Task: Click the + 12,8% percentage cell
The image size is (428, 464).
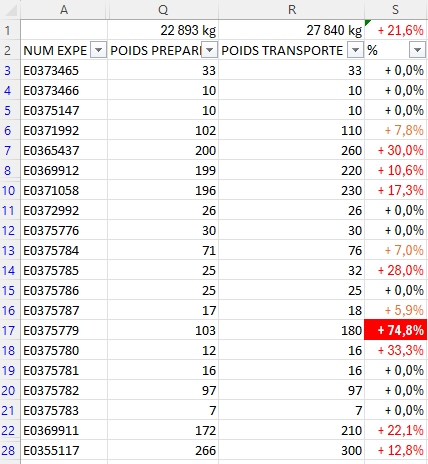Action: coord(396,451)
